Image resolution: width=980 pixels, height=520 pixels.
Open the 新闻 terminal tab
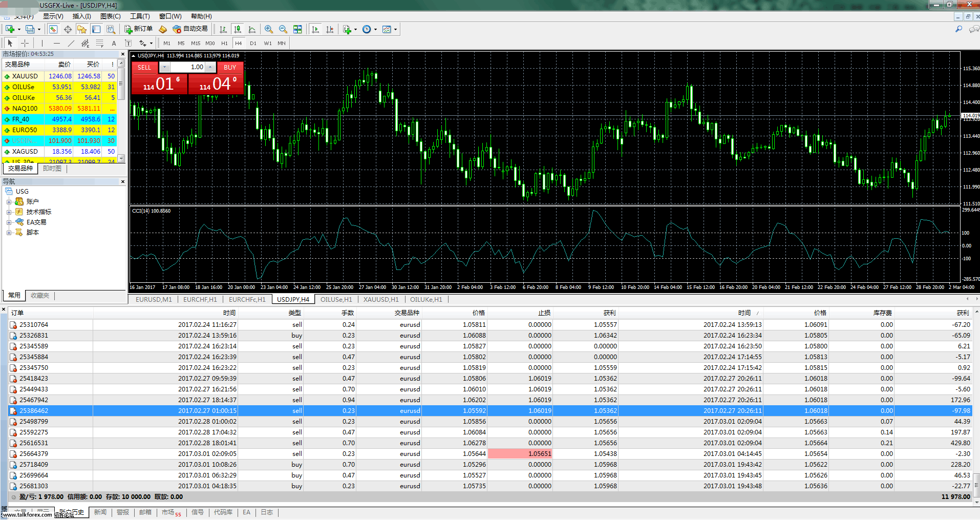100,512
